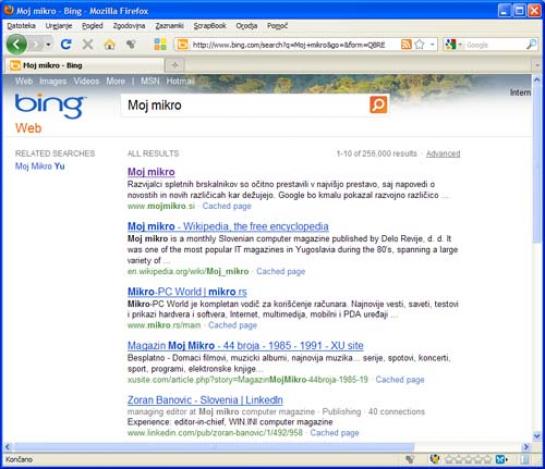Open 'Zoran Banovic - Slovenia | LinkedIn' result
545x469 pixels.
[x=205, y=400]
